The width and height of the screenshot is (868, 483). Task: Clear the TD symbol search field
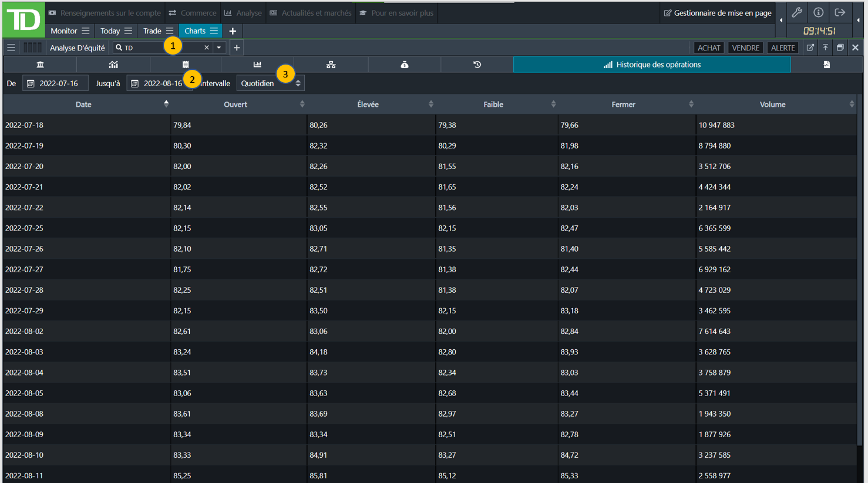coord(207,48)
